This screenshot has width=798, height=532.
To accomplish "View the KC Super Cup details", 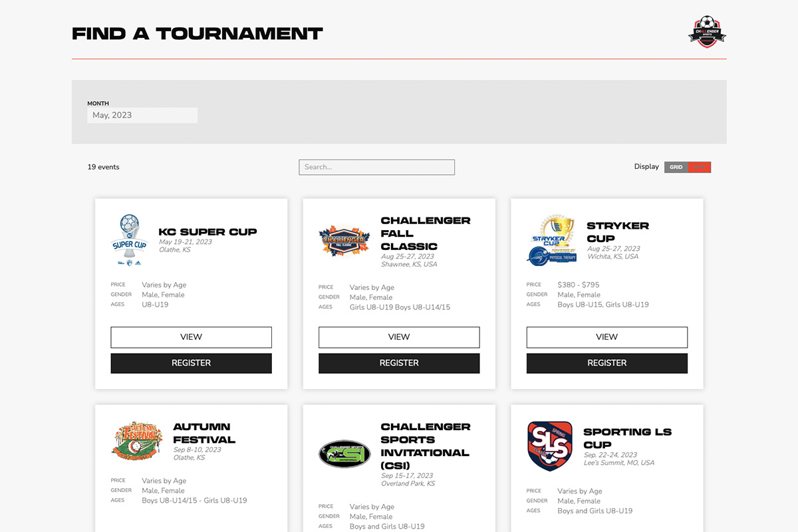I will pyautogui.click(x=192, y=337).
